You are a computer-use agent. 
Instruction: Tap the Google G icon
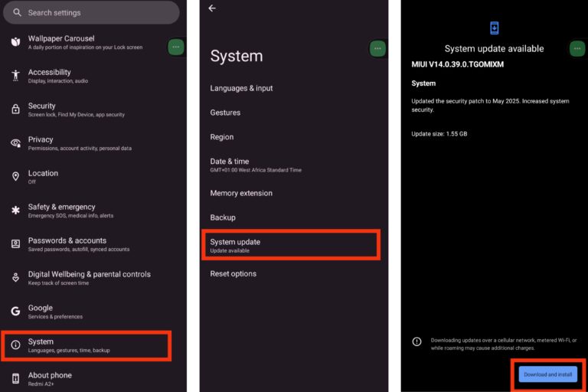15,311
